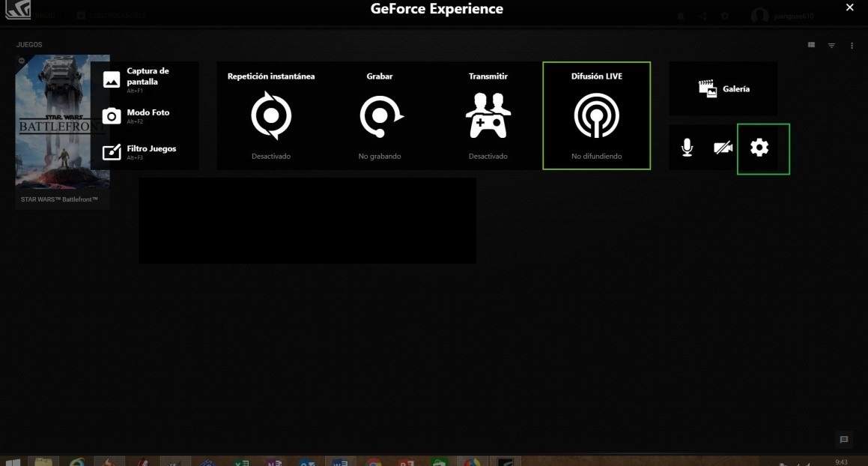The image size is (868, 466).
Task: Go to the INICIO tab
Action: (43, 15)
